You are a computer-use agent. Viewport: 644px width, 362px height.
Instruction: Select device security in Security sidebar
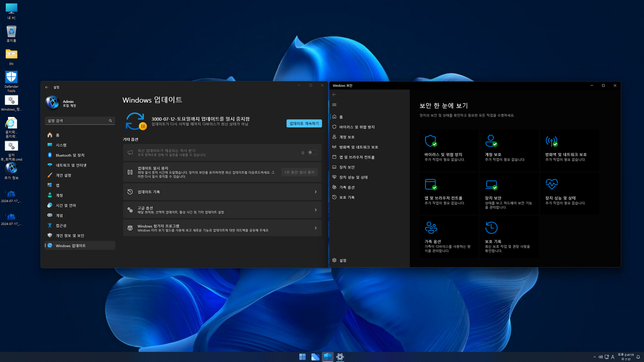(347, 167)
